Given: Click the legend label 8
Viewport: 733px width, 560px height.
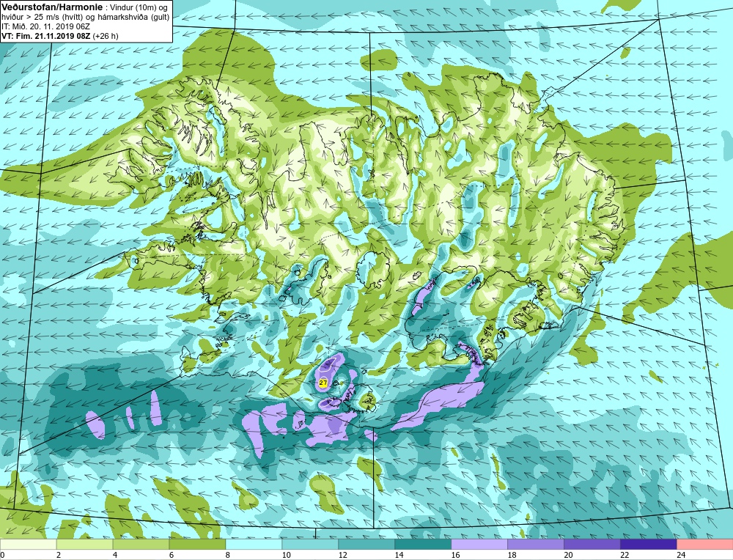Looking at the screenshot, I should 228,555.
